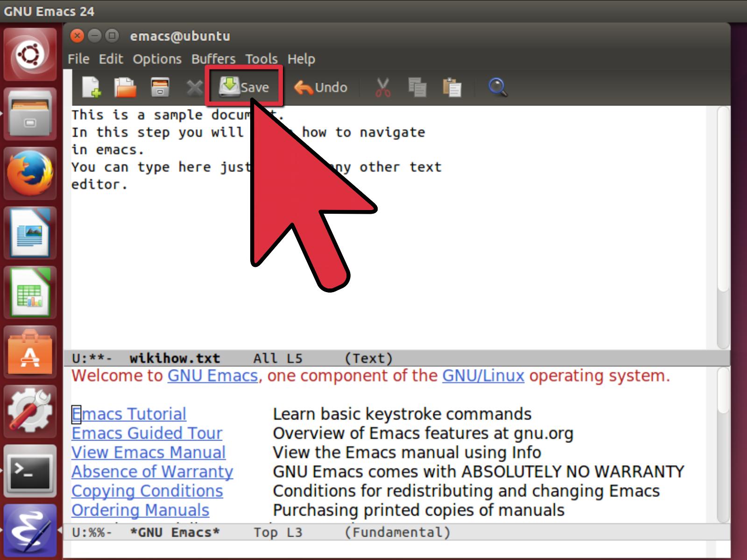Start a search with the magnifier icon
The image size is (747, 560).
(x=497, y=87)
